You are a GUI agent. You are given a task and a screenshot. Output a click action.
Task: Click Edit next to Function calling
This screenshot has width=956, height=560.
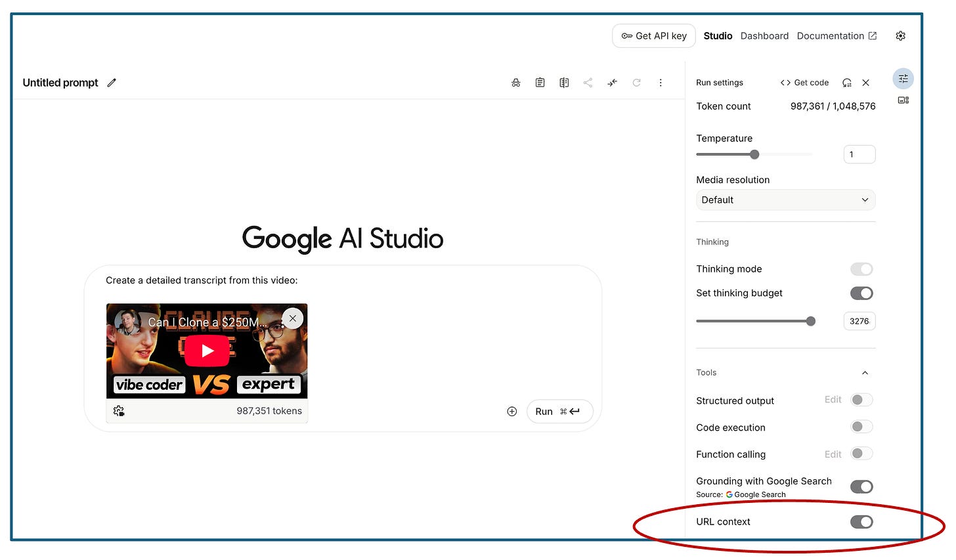pyautogui.click(x=833, y=454)
